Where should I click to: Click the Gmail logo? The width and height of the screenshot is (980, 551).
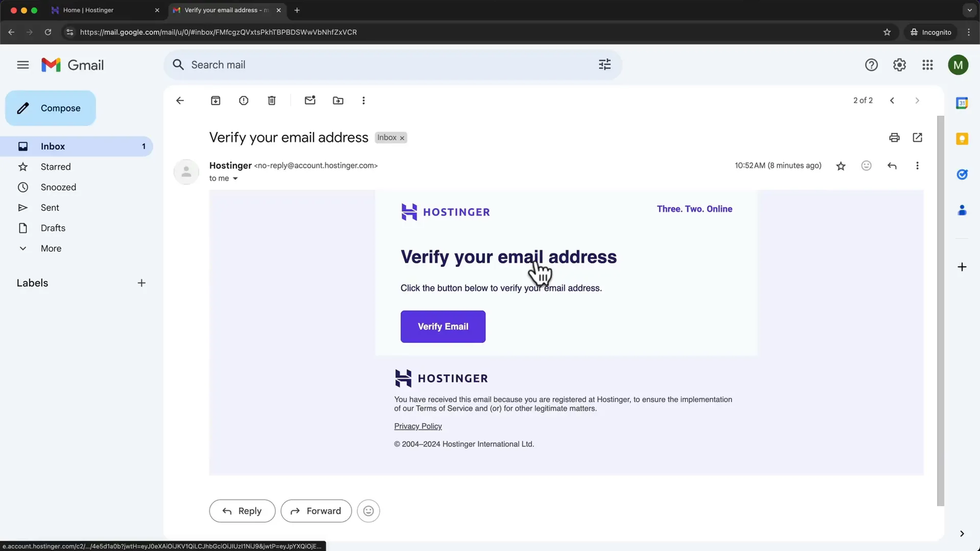[72, 65]
